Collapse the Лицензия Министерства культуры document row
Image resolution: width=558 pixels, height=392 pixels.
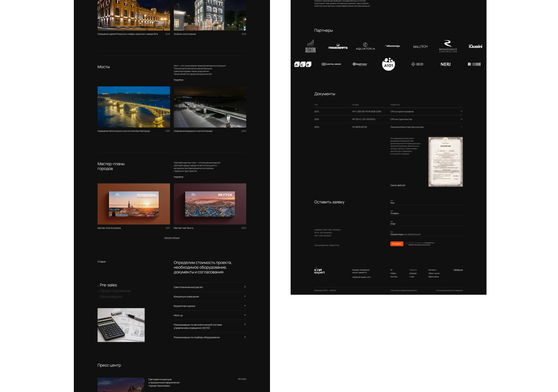461,127
